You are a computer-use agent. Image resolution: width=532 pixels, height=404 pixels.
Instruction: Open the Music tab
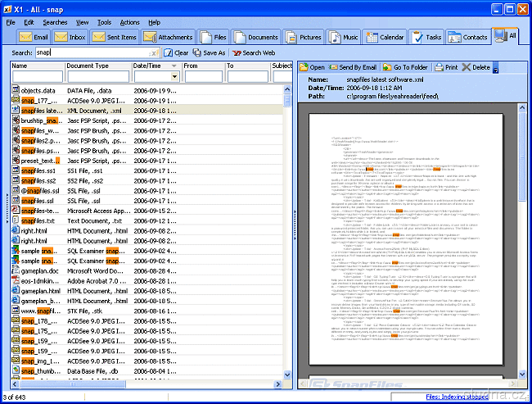point(345,37)
